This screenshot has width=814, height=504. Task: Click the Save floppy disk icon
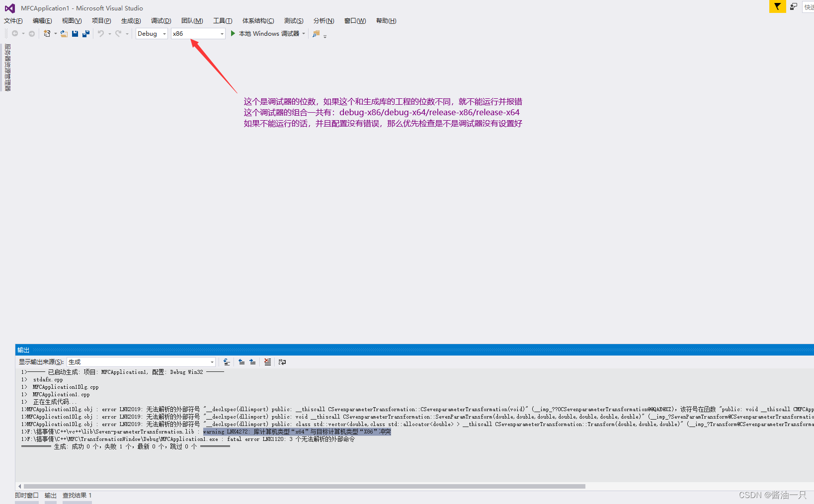[x=75, y=34]
